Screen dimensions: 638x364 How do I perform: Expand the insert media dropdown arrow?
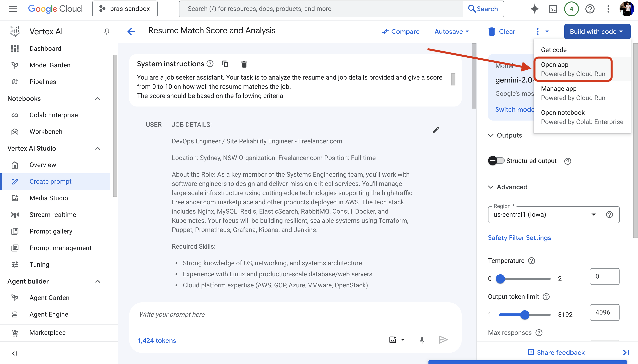[403, 340]
